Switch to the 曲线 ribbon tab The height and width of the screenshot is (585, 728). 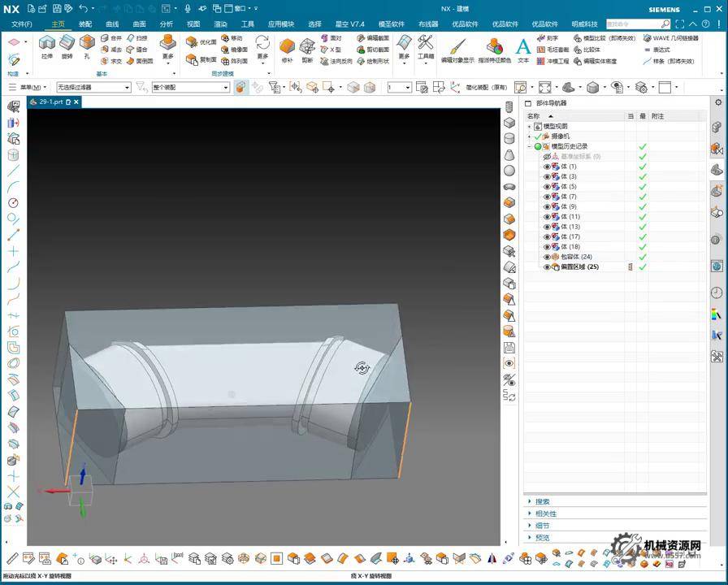tap(112, 24)
